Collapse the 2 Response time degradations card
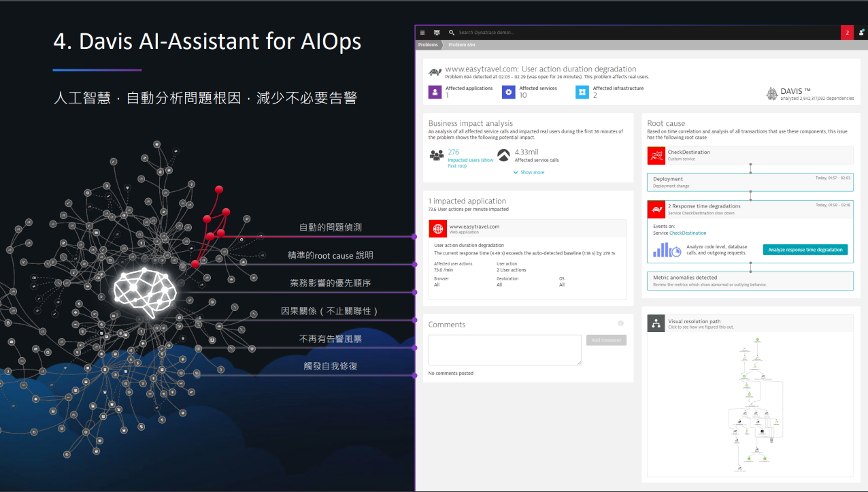 coord(750,209)
